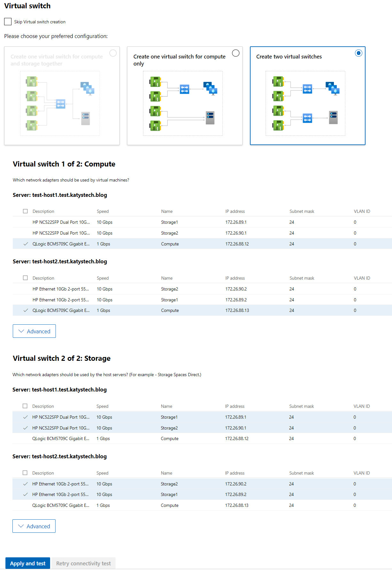The height and width of the screenshot is (573, 392).
Task: Deselect Storage2 172.26.90.2 checkmark in Storage section
Action: [x=26, y=484]
